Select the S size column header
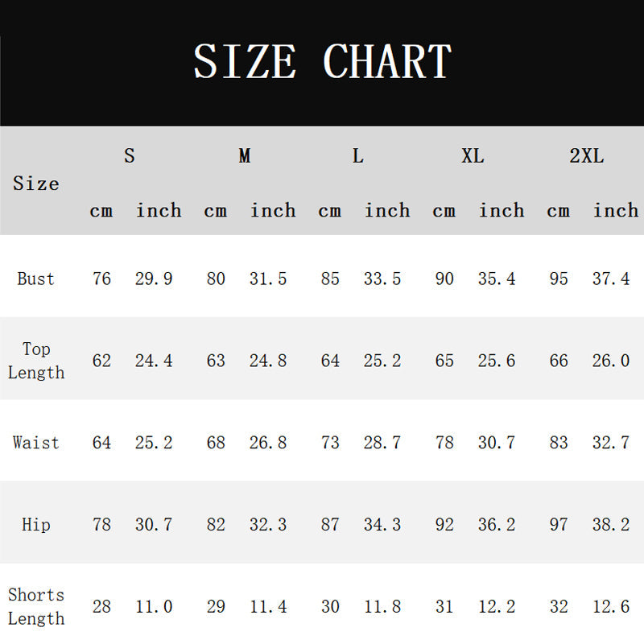This screenshot has width=644, height=644. coord(130,155)
